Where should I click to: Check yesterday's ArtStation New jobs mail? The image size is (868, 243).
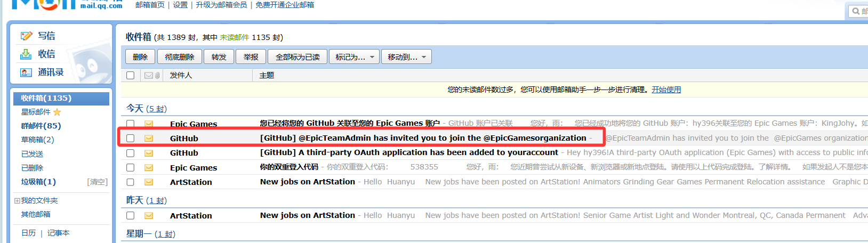[x=130, y=215]
